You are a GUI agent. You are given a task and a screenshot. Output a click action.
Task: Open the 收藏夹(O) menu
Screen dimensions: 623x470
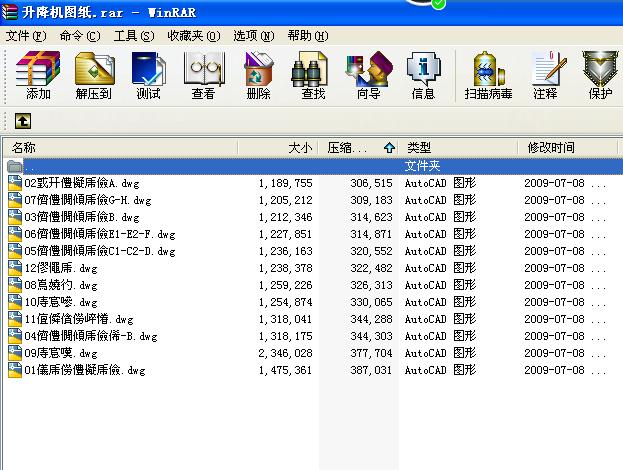coord(193,36)
